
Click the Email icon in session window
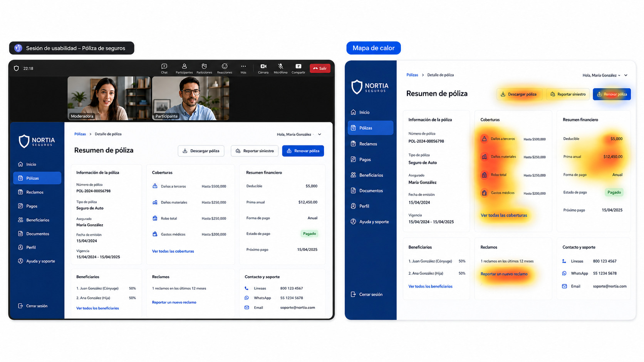247,307
